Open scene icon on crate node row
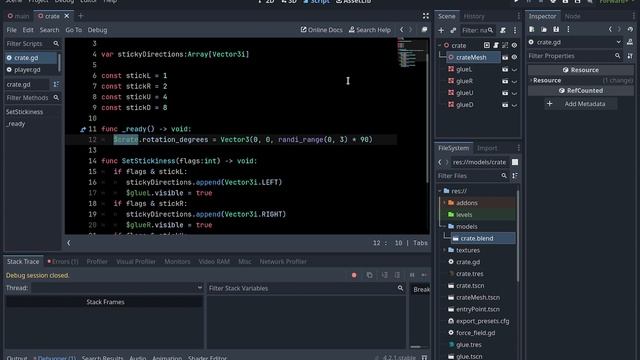This screenshot has height=360, width=640. [487, 45]
